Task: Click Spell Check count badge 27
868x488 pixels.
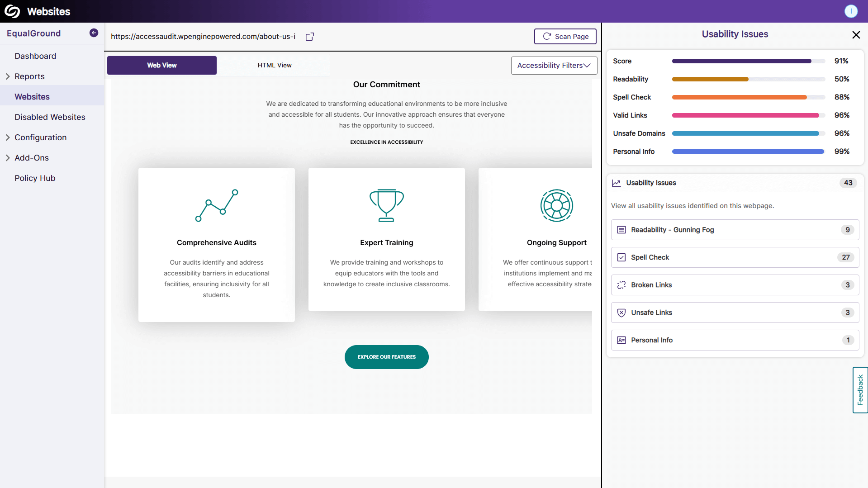Action: pos(846,257)
